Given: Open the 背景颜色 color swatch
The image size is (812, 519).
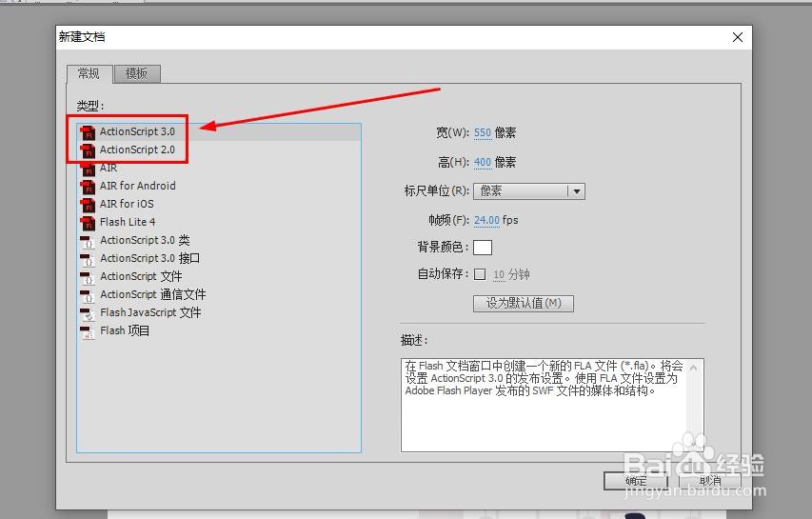Looking at the screenshot, I should [x=483, y=248].
